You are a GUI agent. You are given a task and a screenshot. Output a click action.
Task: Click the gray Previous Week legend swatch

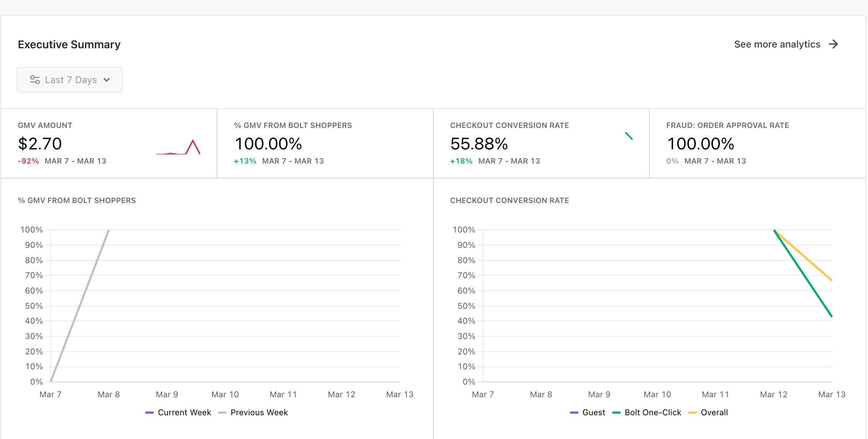[222, 413]
